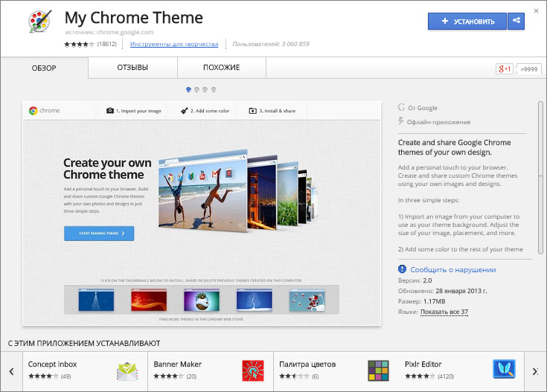Switch to the ОТЗЫВЫ tab
The height and width of the screenshot is (392, 547).
[x=132, y=68]
